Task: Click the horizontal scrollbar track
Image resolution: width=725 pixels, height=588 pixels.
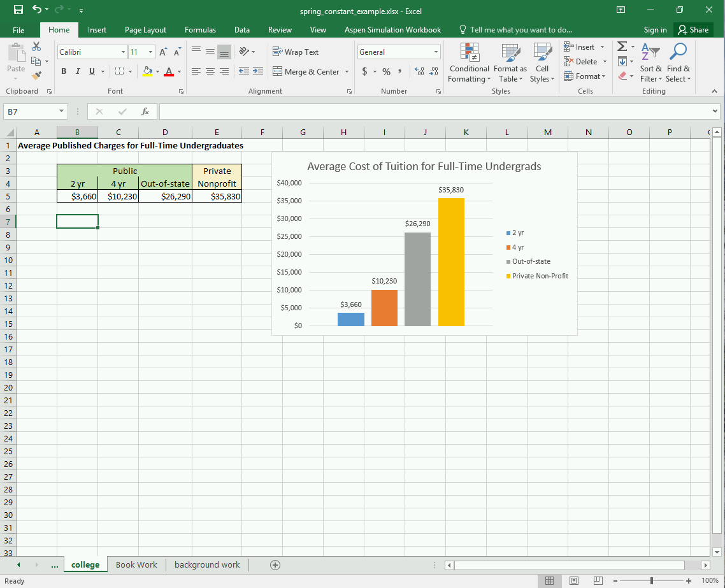Action: pos(577,565)
